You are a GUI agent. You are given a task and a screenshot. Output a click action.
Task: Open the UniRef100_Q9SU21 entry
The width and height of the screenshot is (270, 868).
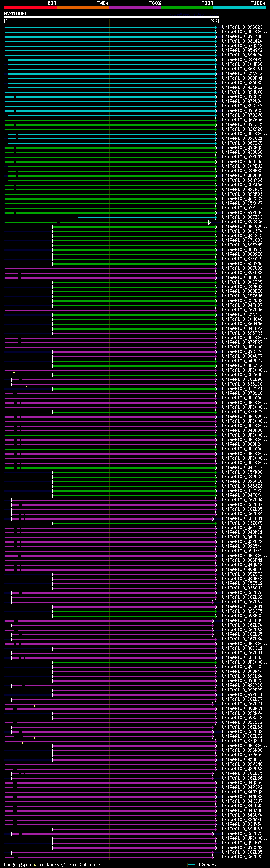tap(242, 139)
